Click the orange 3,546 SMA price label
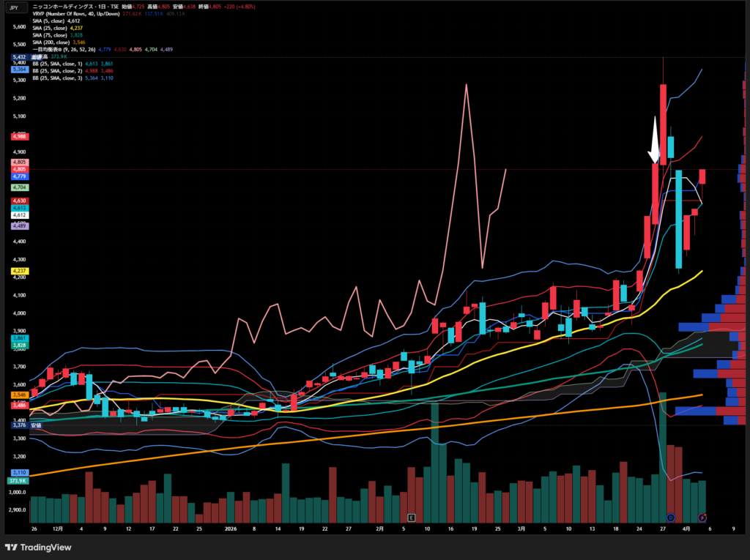 click(x=19, y=395)
